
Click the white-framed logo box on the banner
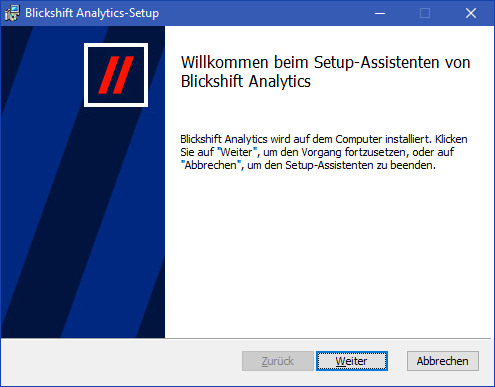(x=116, y=75)
